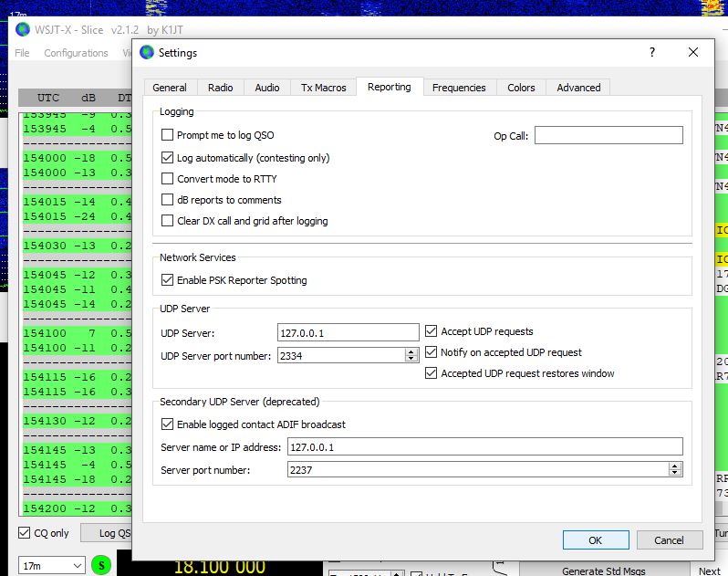
Task: Click the dB column header
Action: [88, 98]
